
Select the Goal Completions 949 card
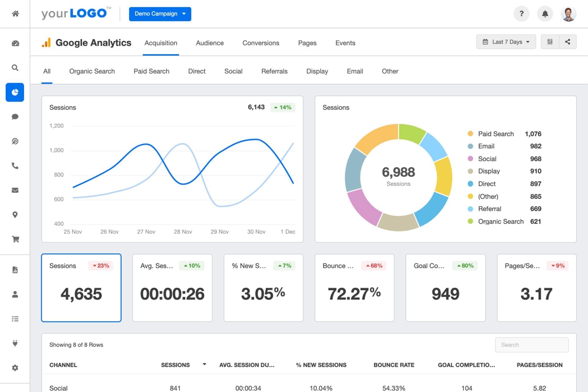click(x=446, y=288)
